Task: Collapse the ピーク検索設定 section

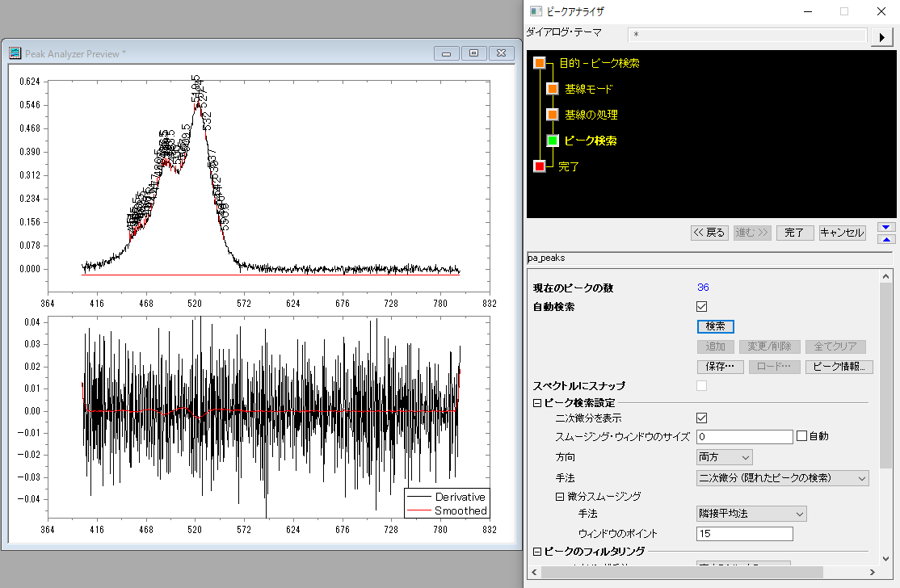Action: (537, 402)
